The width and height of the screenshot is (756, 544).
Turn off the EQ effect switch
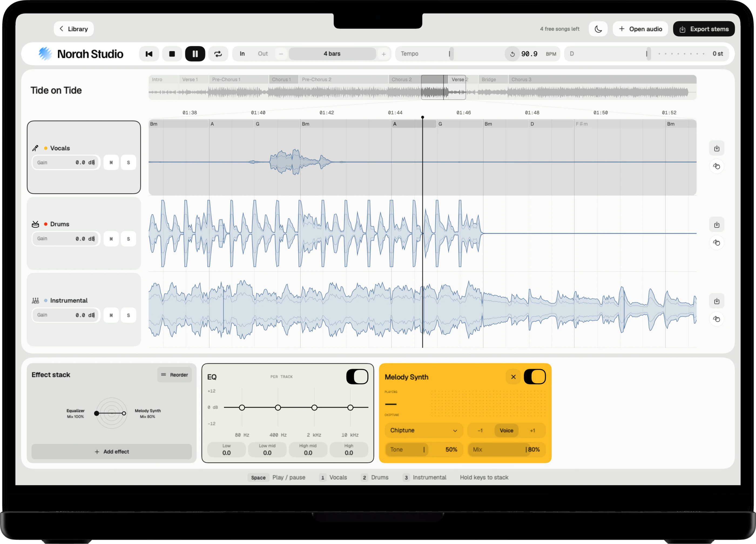(x=357, y=377)
